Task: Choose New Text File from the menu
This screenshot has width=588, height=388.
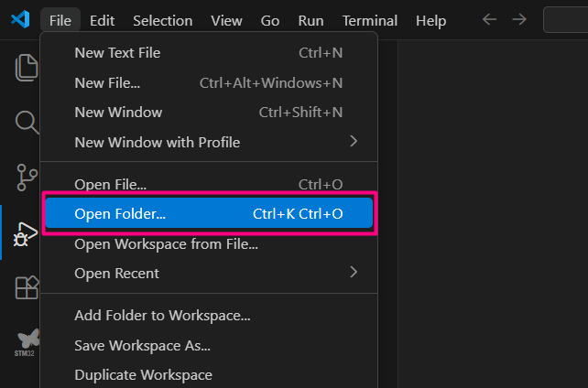Action: [x=209, y=53]
